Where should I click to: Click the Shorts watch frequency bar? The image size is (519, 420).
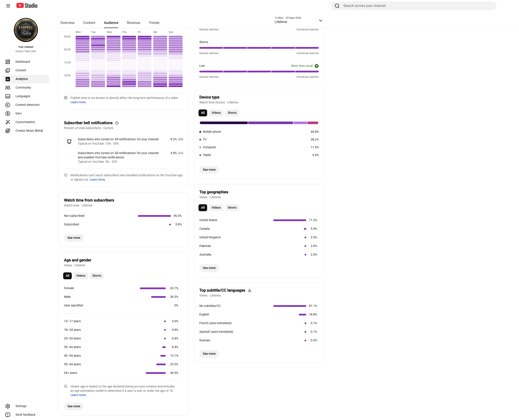click(259, 48)
